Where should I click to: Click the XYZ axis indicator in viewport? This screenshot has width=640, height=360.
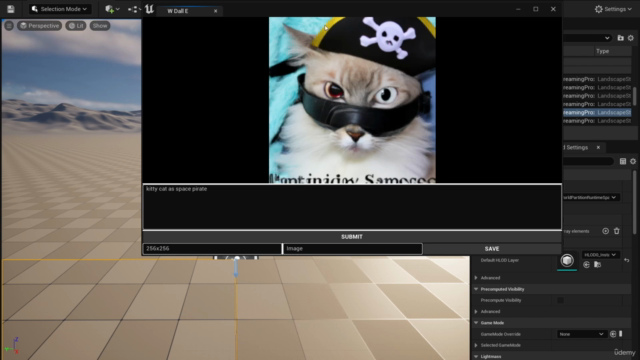[x=12, y=346]
